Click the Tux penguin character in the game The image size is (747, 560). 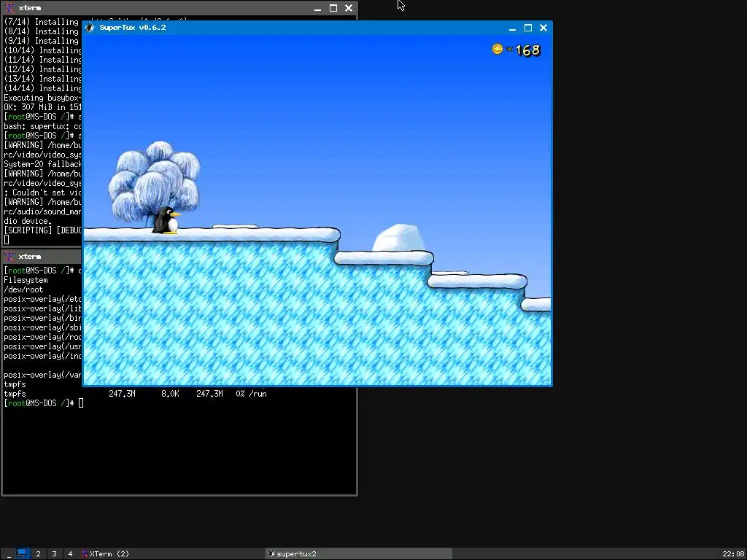166,220
